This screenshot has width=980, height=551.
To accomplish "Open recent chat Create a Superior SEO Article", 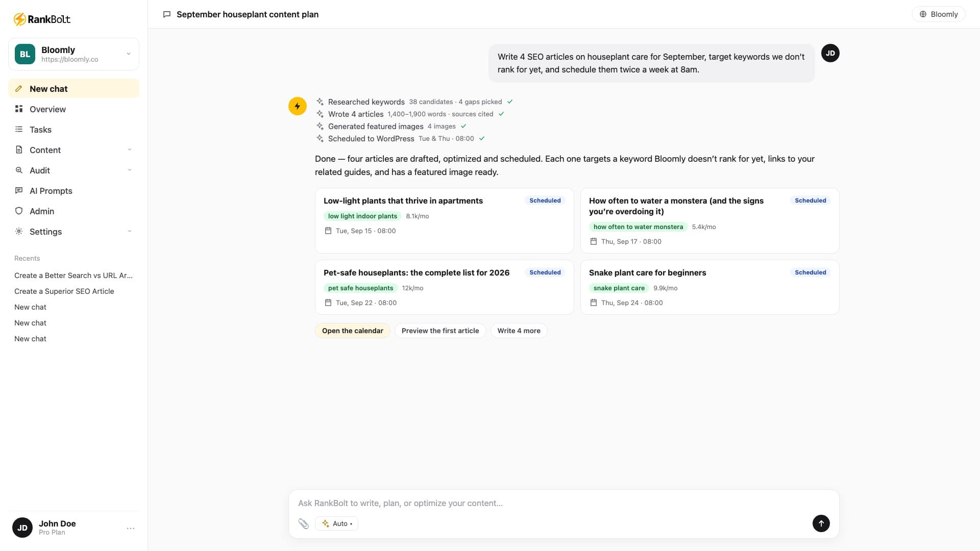I will tap(64, 291).
